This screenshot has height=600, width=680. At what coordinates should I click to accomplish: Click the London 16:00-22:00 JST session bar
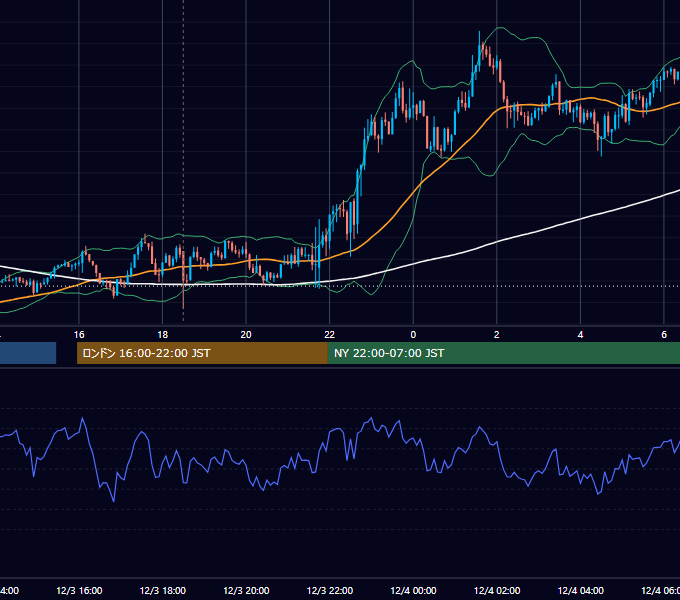pyautogui.click(x=202, y=353)
